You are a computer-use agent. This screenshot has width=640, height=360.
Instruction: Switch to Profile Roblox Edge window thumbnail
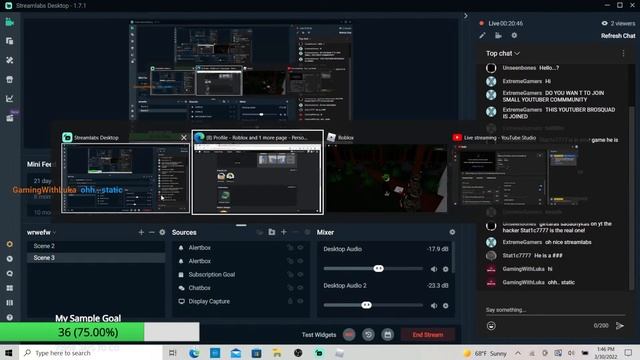pos(258,178)
